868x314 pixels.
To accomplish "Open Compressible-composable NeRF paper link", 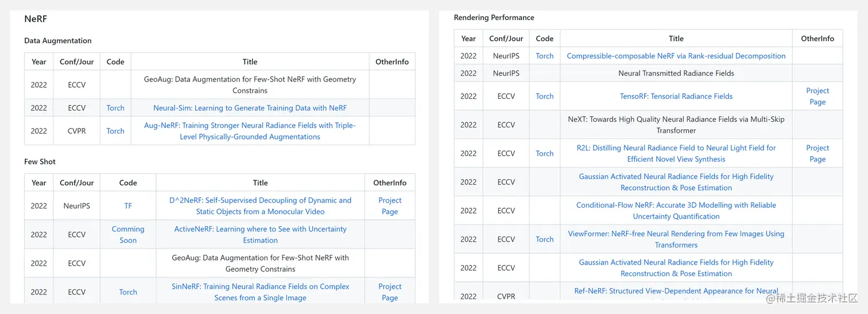I will (x=676, y=56).
